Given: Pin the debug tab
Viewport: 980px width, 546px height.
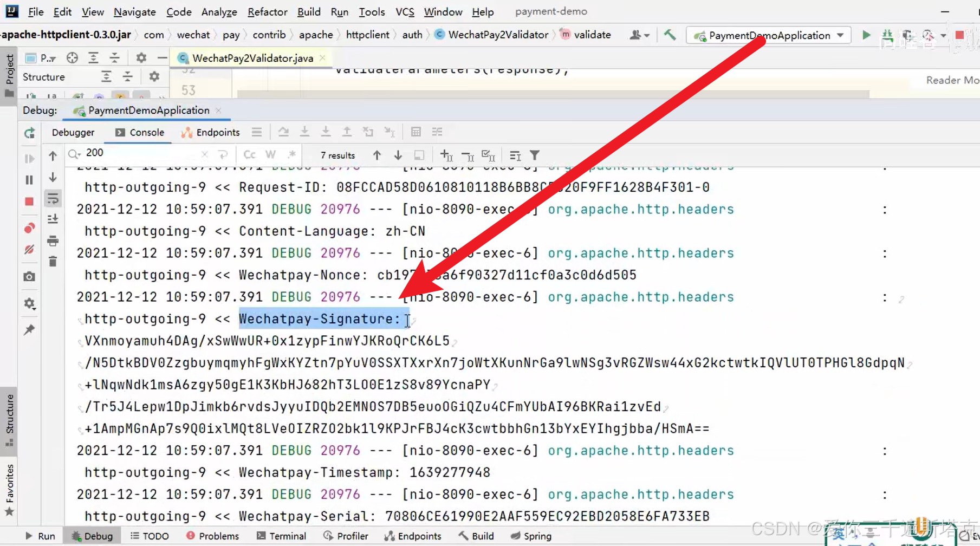Looking at the screenshot, I should pos(29,329).
